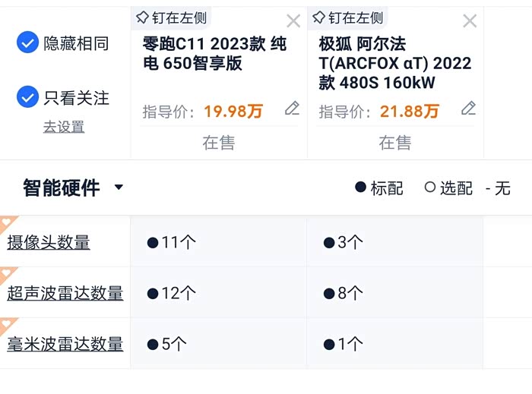Open 零跑C11 2023款 纯电 650智享版 details
532x394 pixels.
(x=214, y=53)
